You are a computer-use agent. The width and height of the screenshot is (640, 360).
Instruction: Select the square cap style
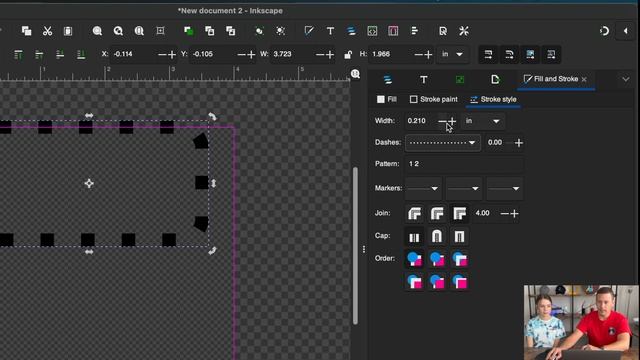click(460, 236)
